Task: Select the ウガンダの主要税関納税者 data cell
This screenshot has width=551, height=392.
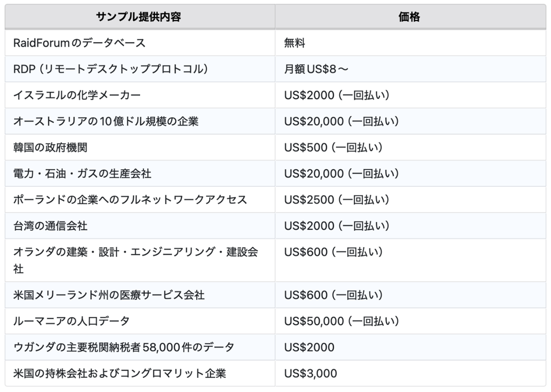Action: click(x=124, y=347)
